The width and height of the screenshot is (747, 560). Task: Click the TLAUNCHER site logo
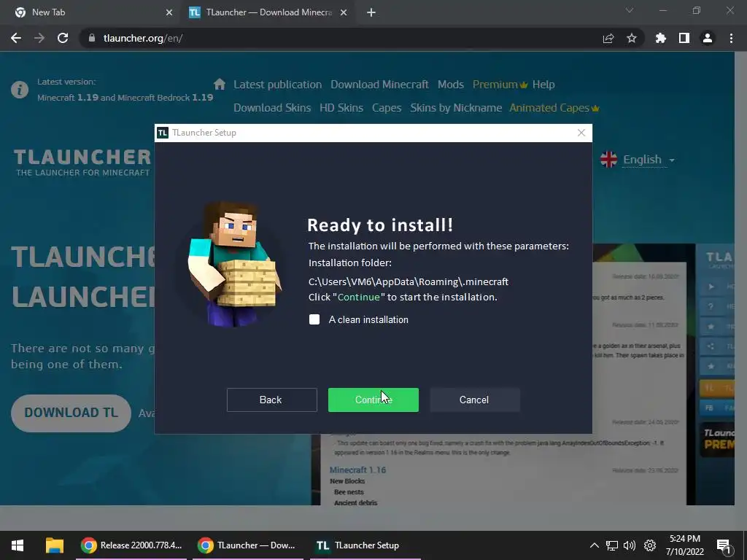point(83,163)
